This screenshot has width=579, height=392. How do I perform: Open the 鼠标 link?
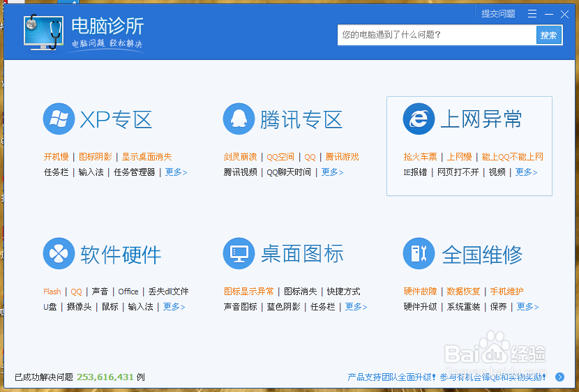click(x=110, y=307)
